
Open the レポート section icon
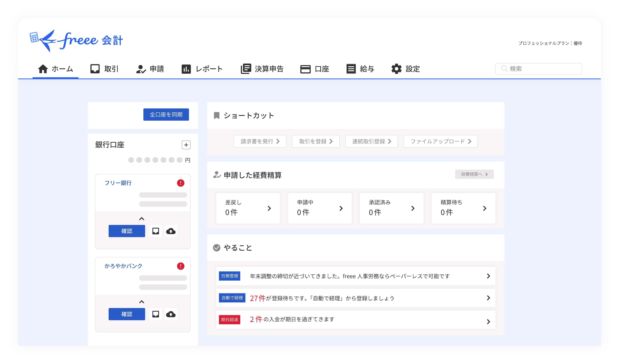pos(186,69)
